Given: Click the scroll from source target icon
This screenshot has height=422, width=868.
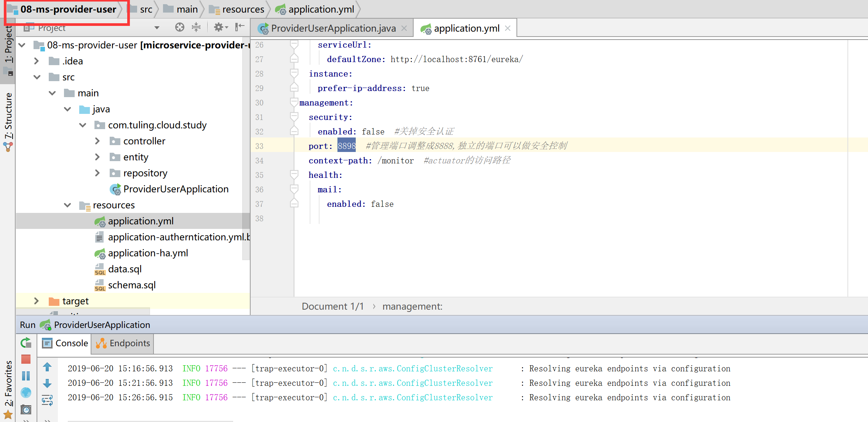Looking at the screenshot, I should (x=180, y=27).
